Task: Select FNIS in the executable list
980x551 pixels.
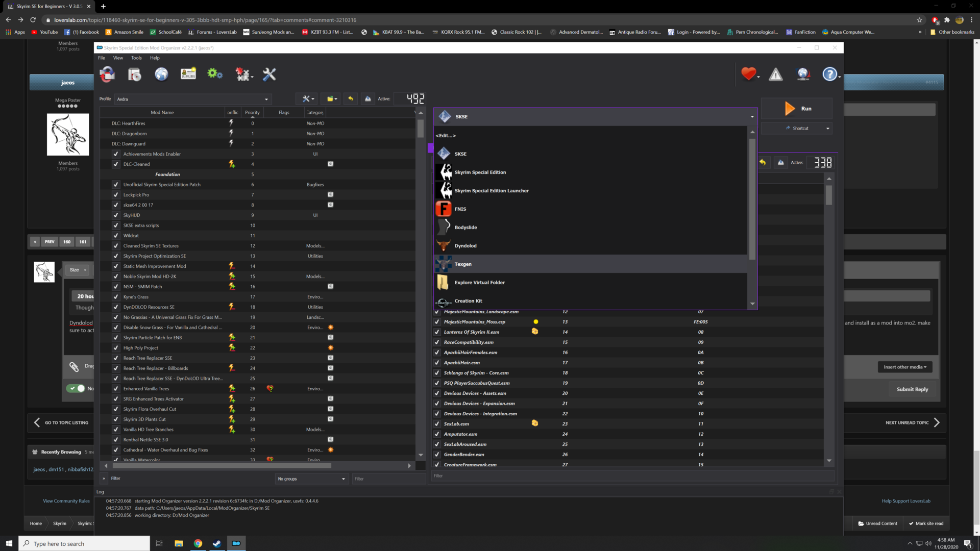Action: click(591, 209)
